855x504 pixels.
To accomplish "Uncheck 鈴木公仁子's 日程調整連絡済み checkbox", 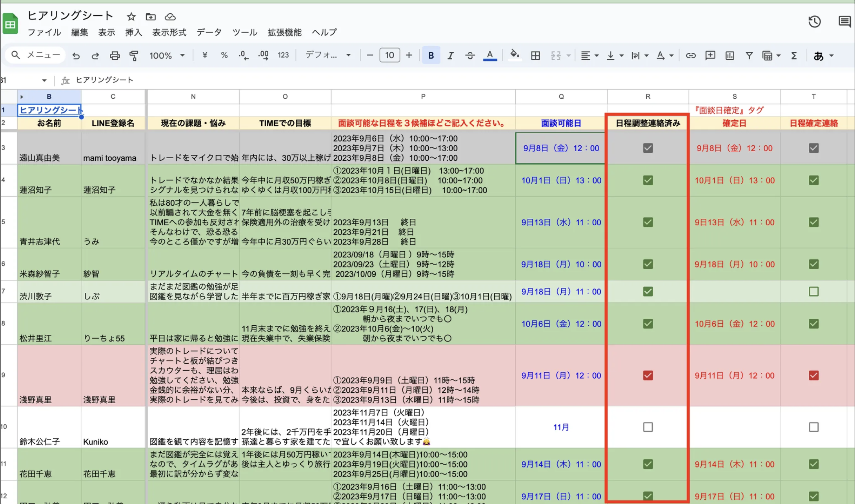I will tap(648, 427).
